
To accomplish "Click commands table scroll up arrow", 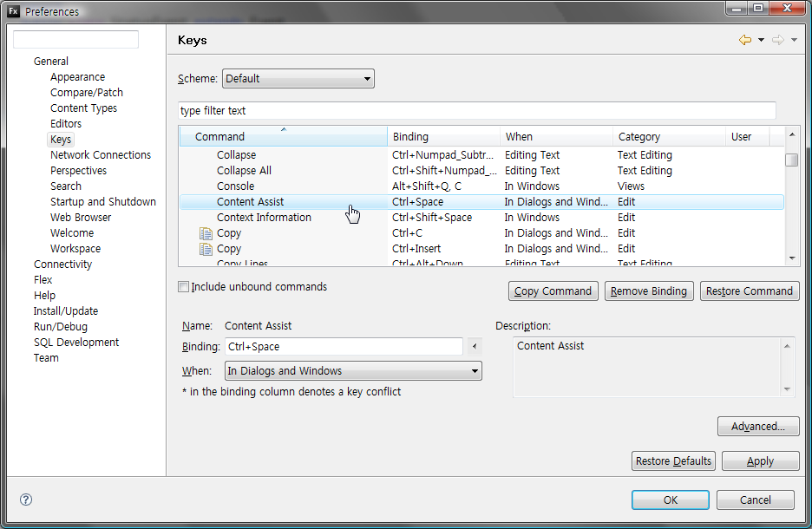I will tap(792, 134).
